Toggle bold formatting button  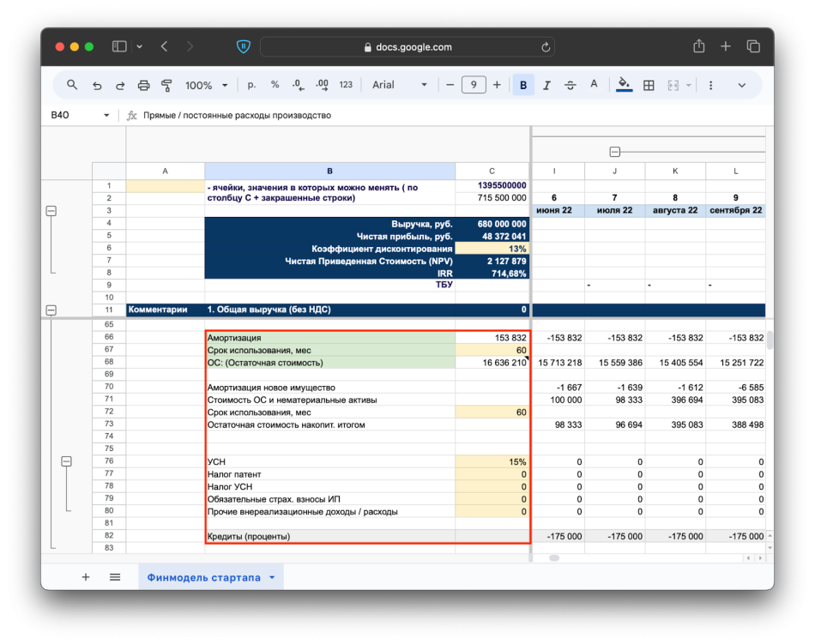pos(523,85)
